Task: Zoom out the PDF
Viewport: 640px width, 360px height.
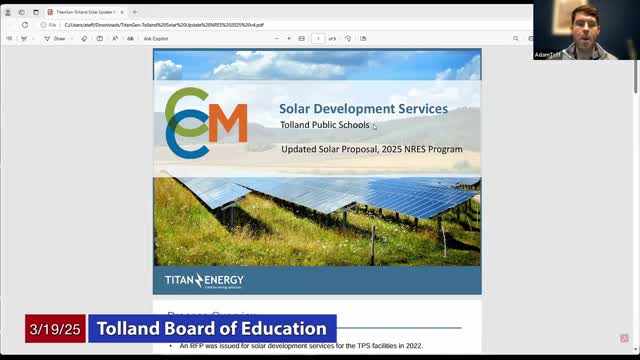Action: 277,38
